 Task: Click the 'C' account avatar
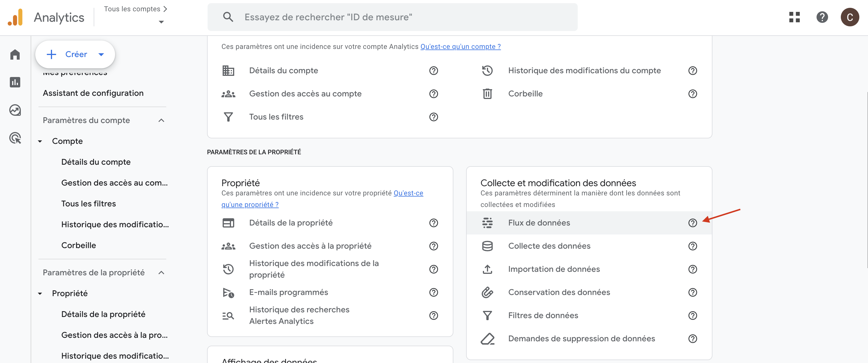850,17
